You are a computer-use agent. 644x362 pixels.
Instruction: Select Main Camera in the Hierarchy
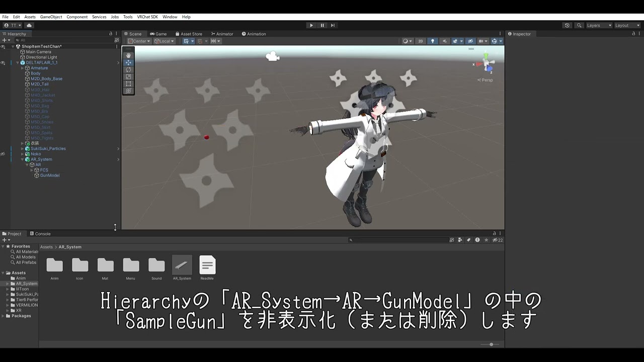pyautogui.click(x=38, y=52)
